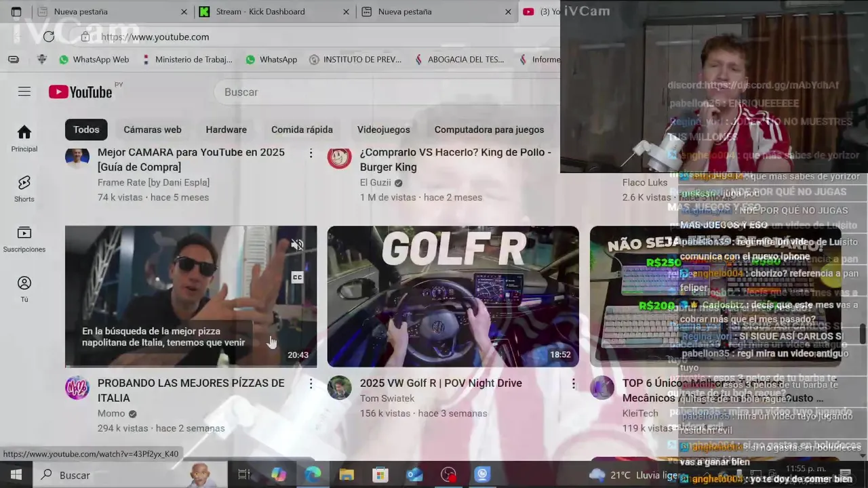Click the YouTube Buscar search field

click(x=387, y=91)
